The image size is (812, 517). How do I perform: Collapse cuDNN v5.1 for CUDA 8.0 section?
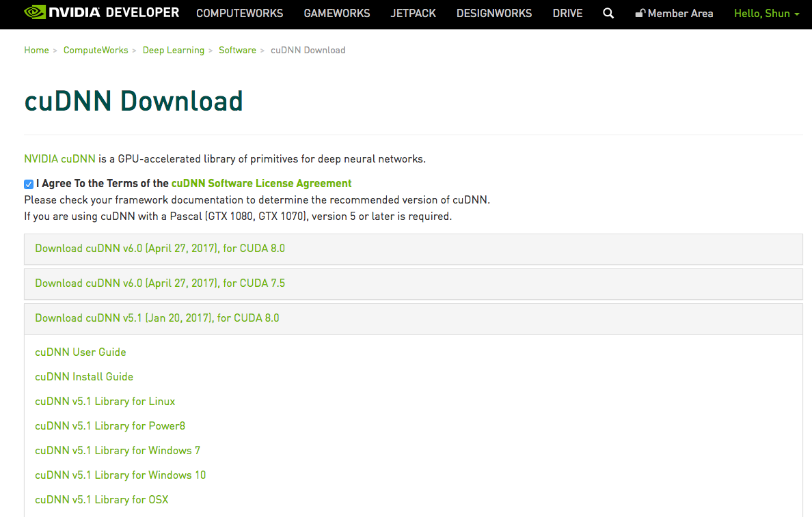(414, 318)
